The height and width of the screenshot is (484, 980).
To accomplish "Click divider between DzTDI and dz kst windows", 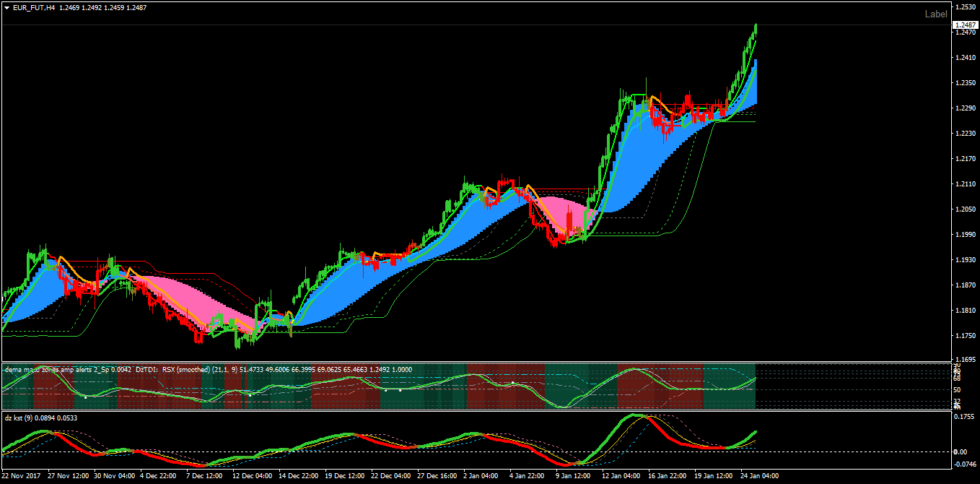I will click(x=476, y=411).
